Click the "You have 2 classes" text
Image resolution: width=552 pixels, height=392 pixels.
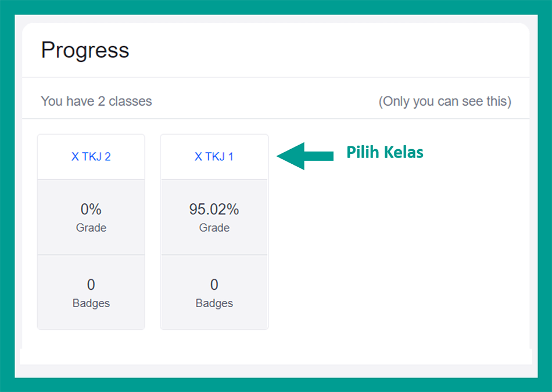[96, 101]
